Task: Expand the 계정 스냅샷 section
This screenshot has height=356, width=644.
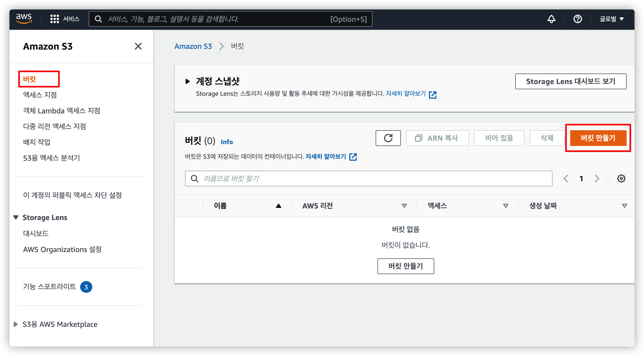Action: (187, 81)
